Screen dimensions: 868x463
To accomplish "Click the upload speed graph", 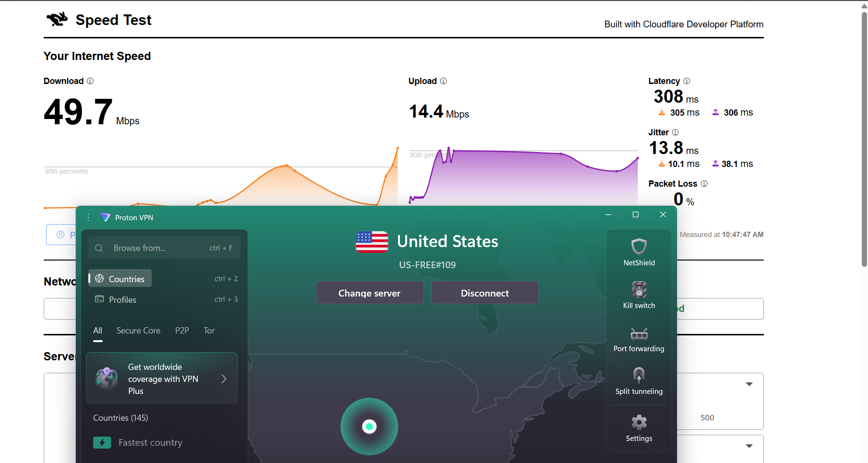I will point(523,176).
